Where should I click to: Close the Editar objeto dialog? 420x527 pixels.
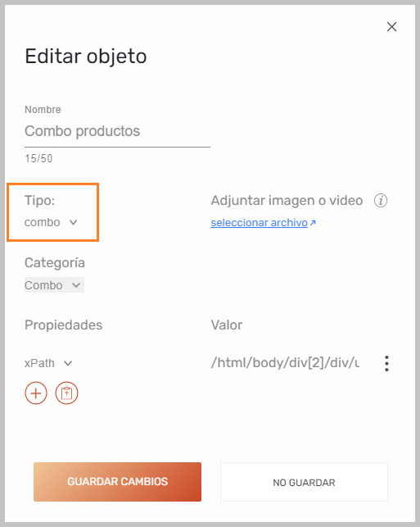coord(392,27)
